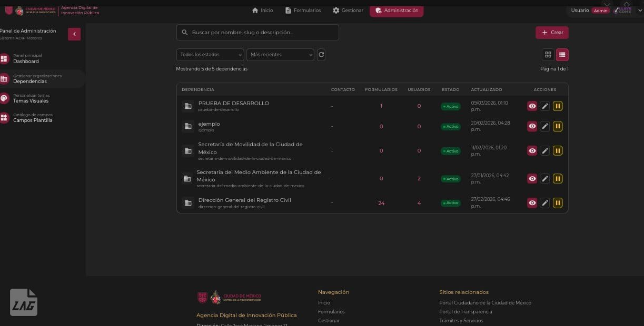Image resolution: width=644 pixels, height=326 pixels.
Task: Open Dashboard in the sidebar
Action: click(41, 58)
